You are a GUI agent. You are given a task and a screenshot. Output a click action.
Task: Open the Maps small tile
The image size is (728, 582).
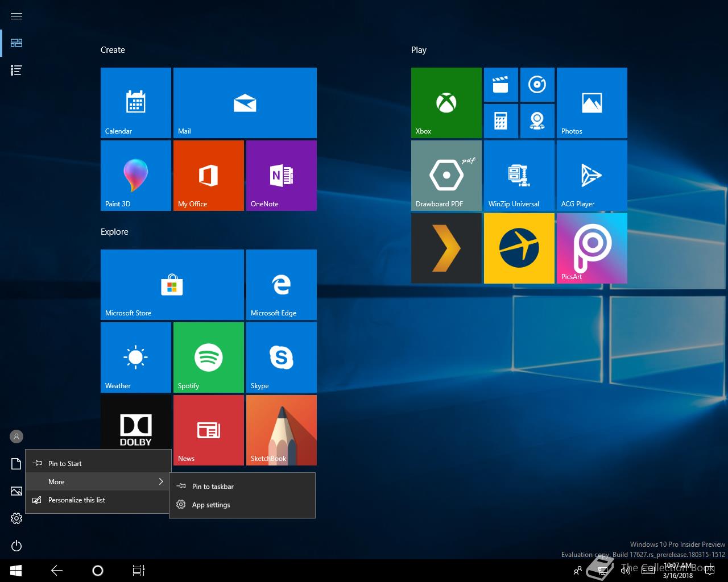point(537,121)
